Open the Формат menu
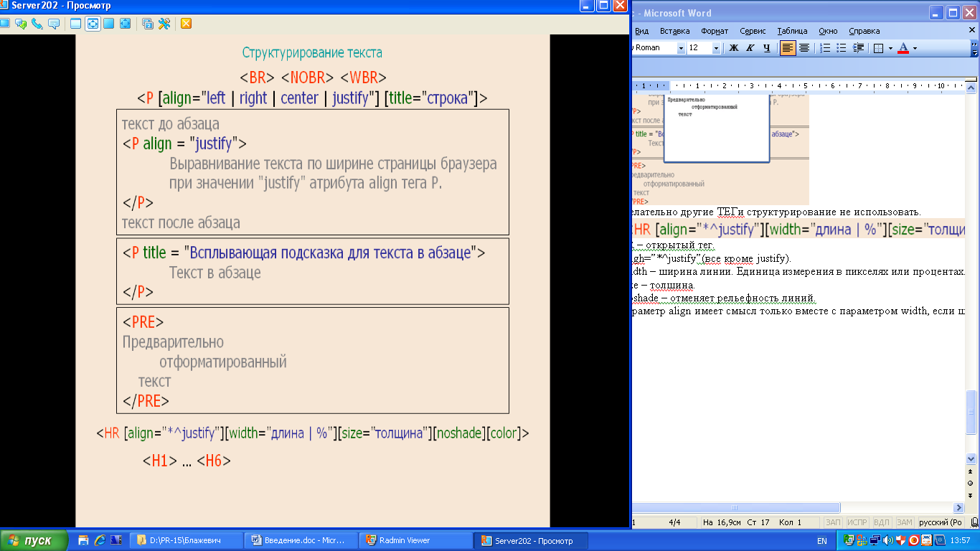 [714, 31]
